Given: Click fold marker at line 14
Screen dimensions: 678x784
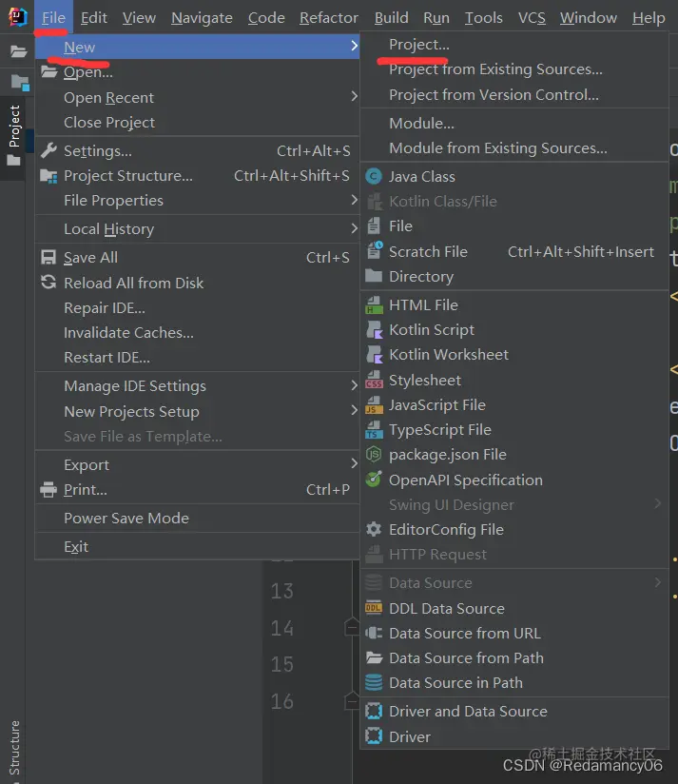Looking at the screenshot, I should pos(352,626).
